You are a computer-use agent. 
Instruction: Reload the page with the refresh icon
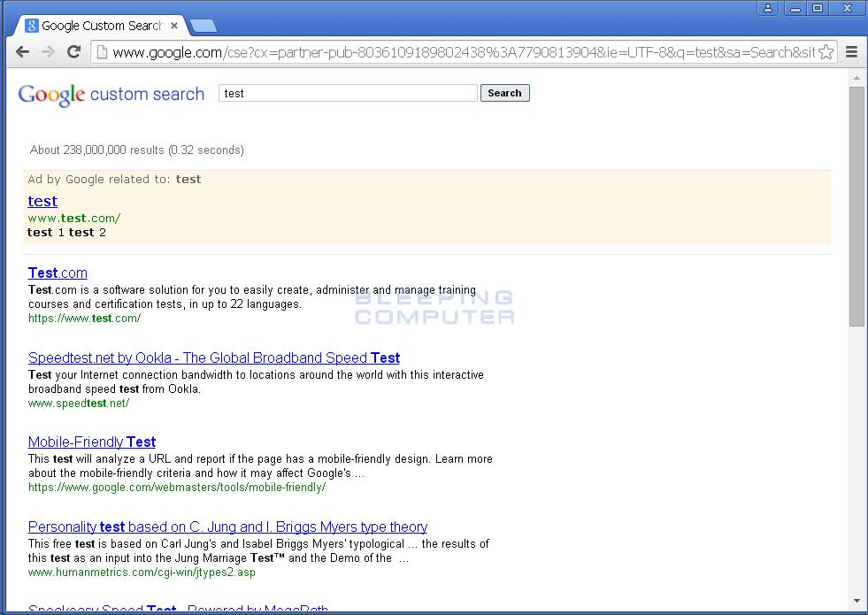(74, 52)
